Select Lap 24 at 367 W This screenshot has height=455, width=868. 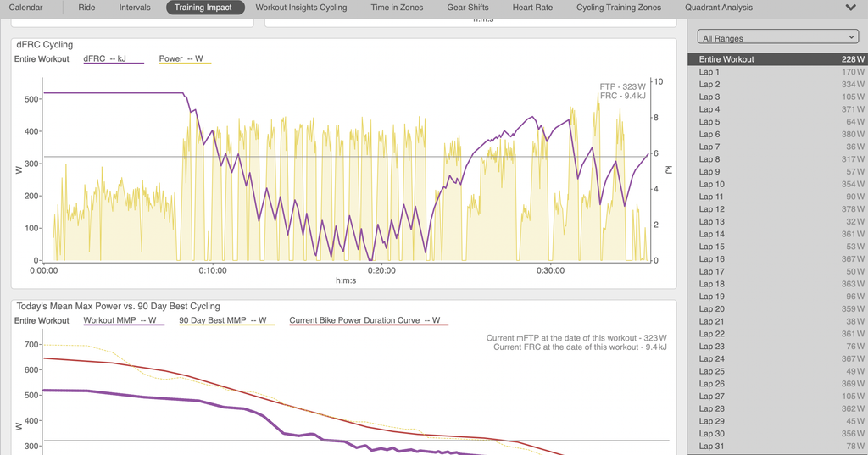click(x=778, y=358)
